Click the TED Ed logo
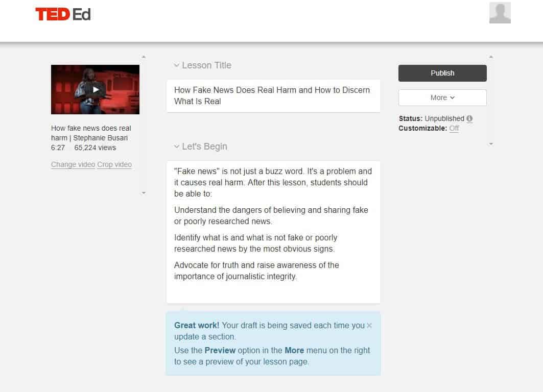This screenshot has width=543, height=392. [63, 14]
